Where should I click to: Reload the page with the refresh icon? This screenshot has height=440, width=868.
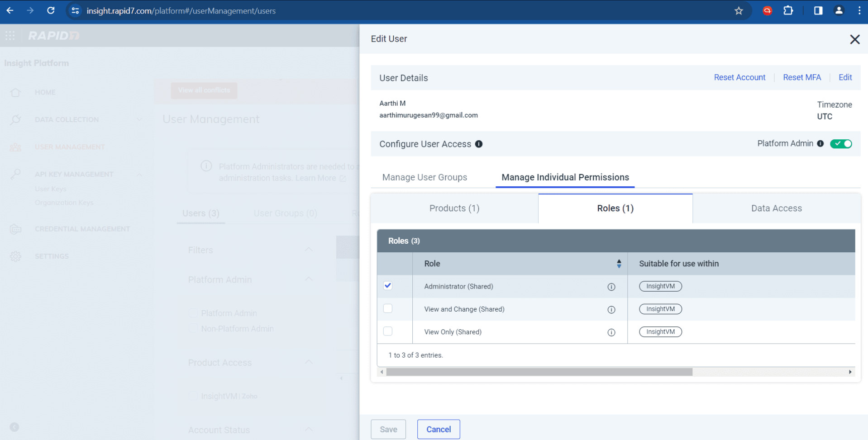pyautogui.click(x=51, y=10)
